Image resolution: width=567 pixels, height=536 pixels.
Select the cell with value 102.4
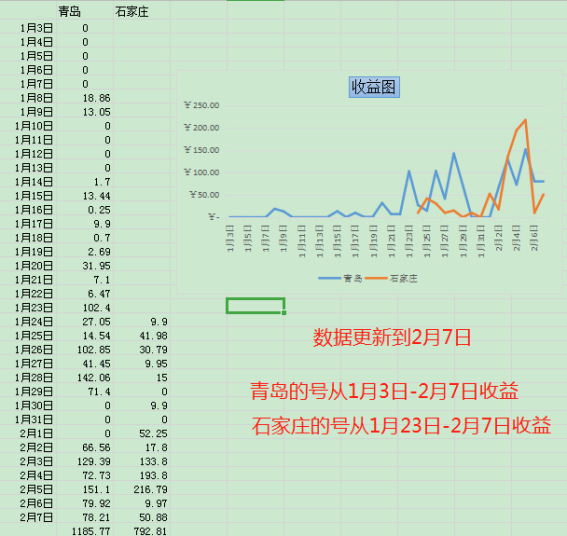coord(85,308)
